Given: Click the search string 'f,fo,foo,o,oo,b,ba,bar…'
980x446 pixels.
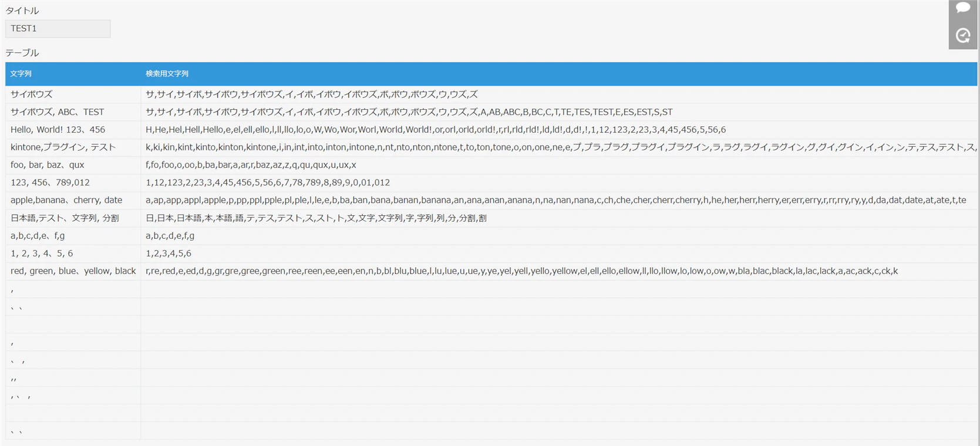Looking at the screenshot, I should (251, 165).
